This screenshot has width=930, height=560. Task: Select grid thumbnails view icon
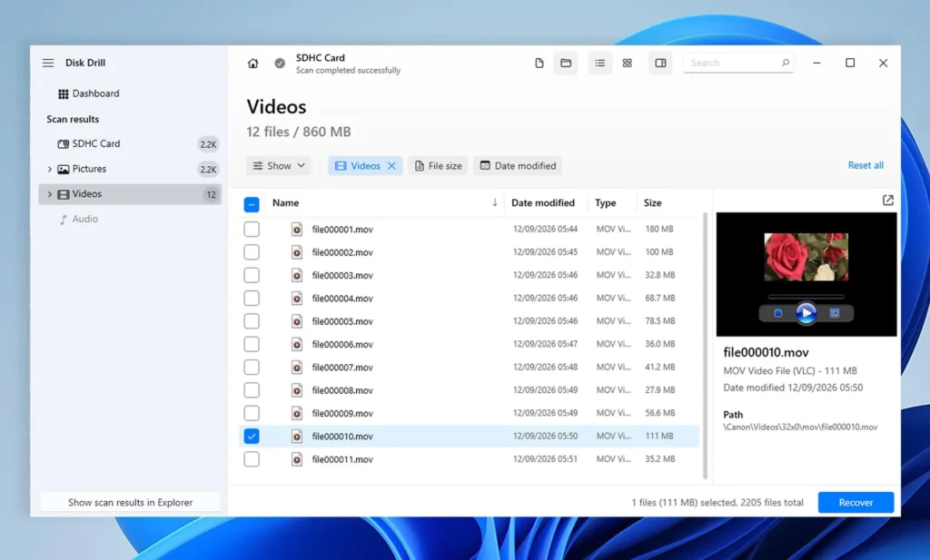pyautogui.click(x=627, y=63)
